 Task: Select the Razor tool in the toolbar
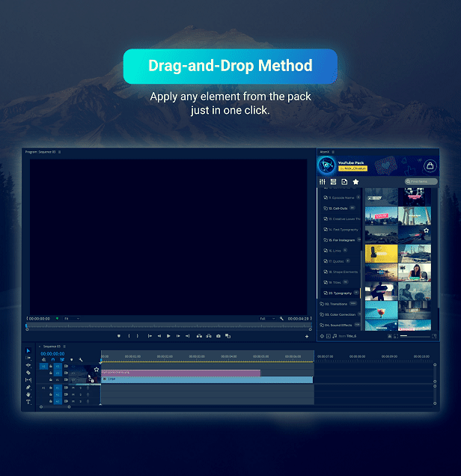tap(28, 373)
